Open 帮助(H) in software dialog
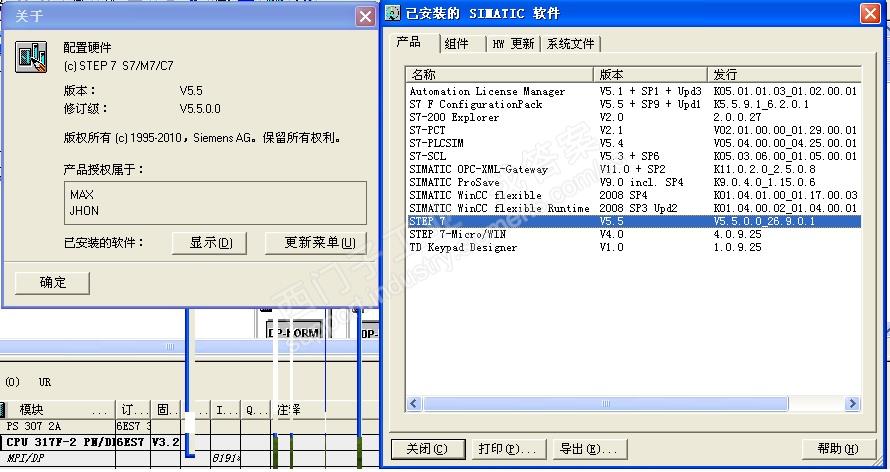Image resolution: width=890 pixels, height=472 pixels. click(x=838, y=449)
